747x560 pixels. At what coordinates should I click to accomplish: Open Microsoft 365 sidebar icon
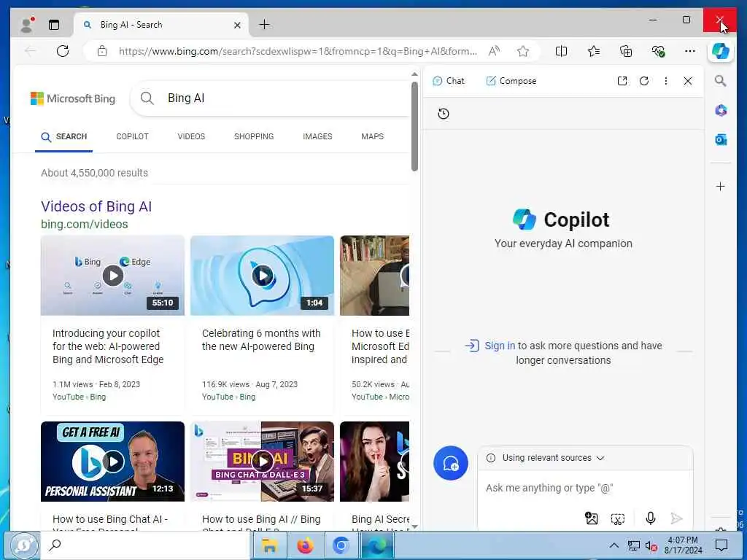click(720, 111)
